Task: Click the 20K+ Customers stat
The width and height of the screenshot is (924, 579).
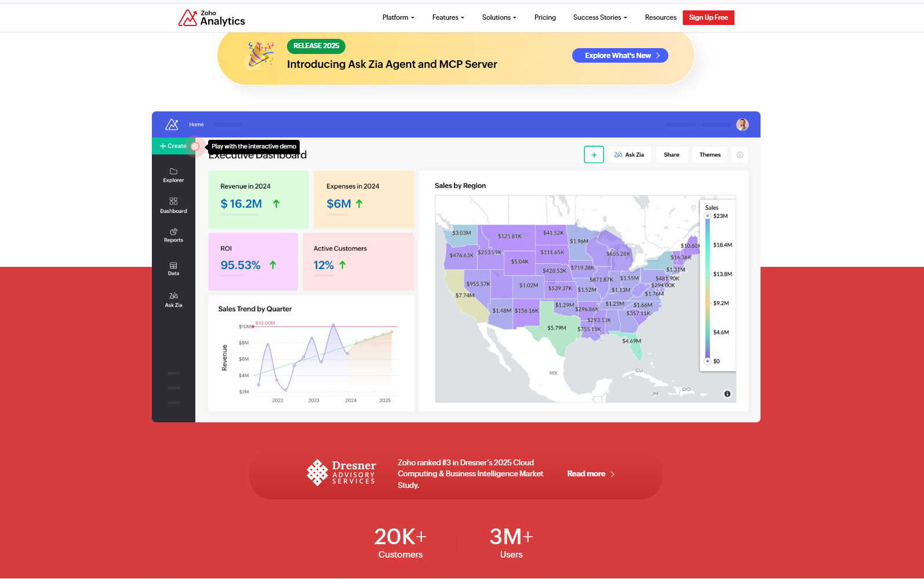Action: pos(401,542)
